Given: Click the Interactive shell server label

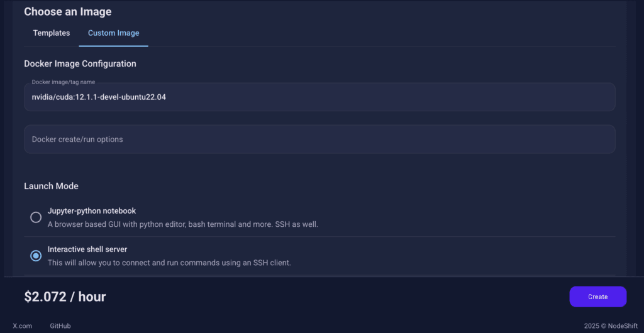Looking at the screenshot, I should click(x=87, y=249).
